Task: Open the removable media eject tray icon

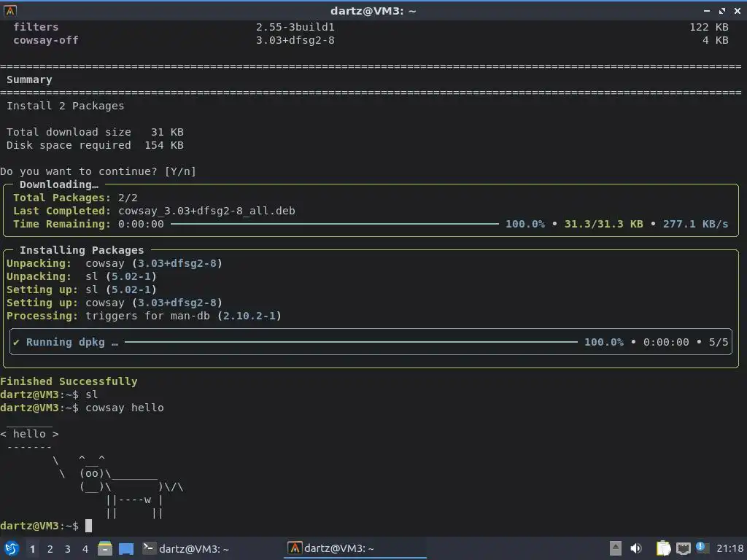Action: point(615,548)
